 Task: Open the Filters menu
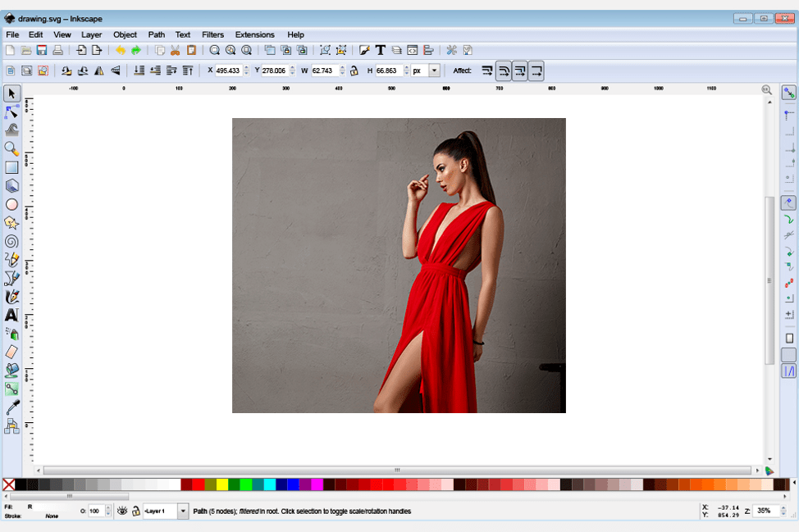click(x=212, y=34)
